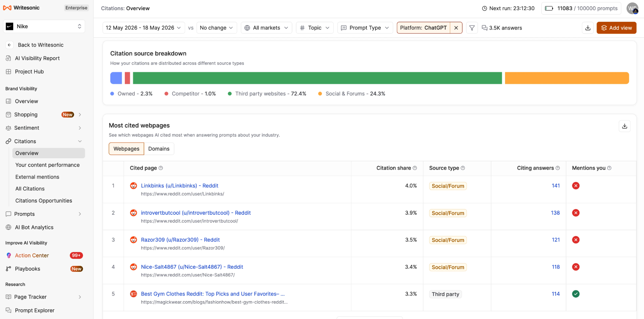The image size is (644, 319).
Task: Click the user avatar
Action: 632,8
